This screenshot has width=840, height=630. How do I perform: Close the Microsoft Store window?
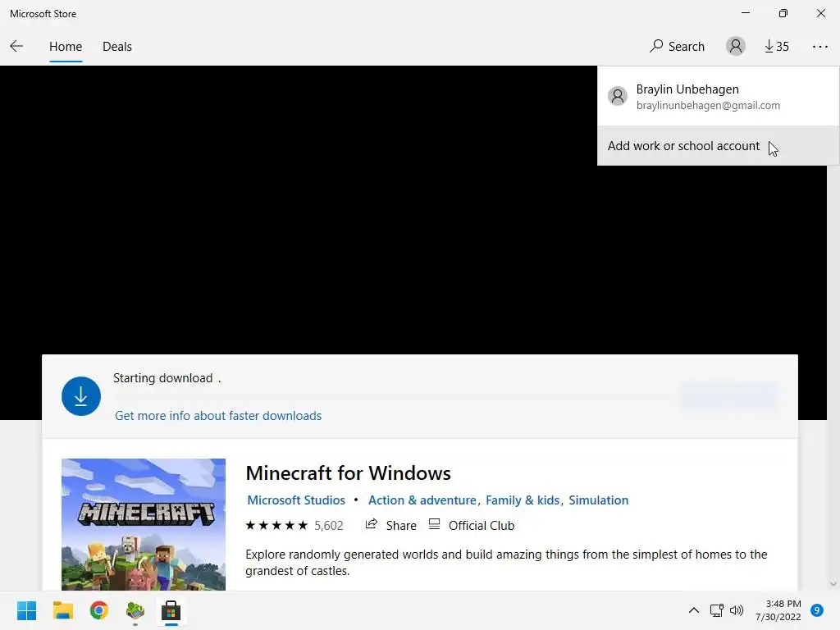pyautogui.click(x=820, y=13)
